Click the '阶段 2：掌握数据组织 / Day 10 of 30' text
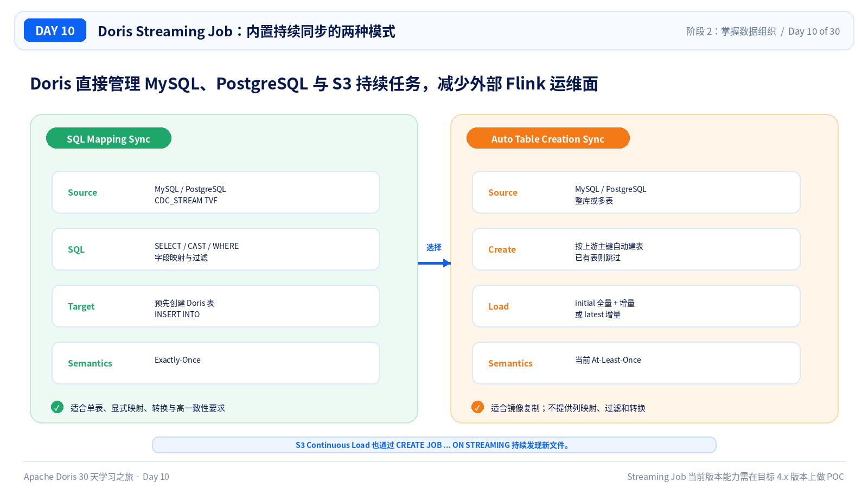The width and height of the screenshot is (868, 488). coord(763,31)
